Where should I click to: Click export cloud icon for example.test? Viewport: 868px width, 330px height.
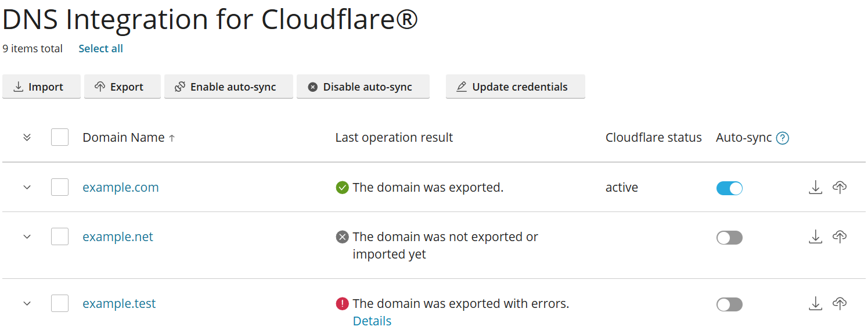(x=839, y=303)
